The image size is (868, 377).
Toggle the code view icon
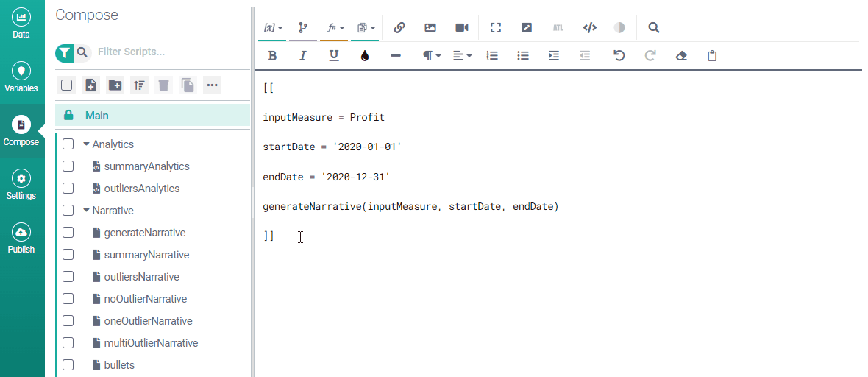point(589,28)
